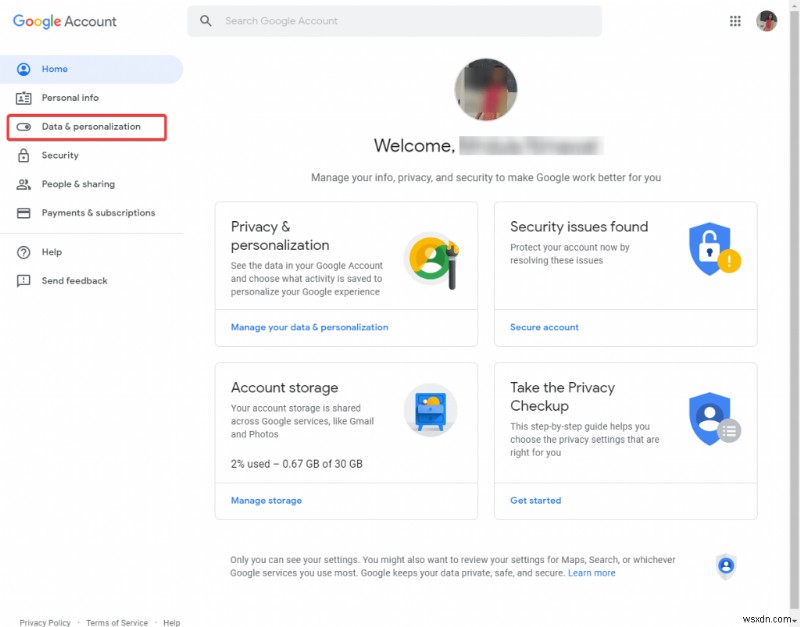Open the Google apps grid
800x627 pixels.
735,20
